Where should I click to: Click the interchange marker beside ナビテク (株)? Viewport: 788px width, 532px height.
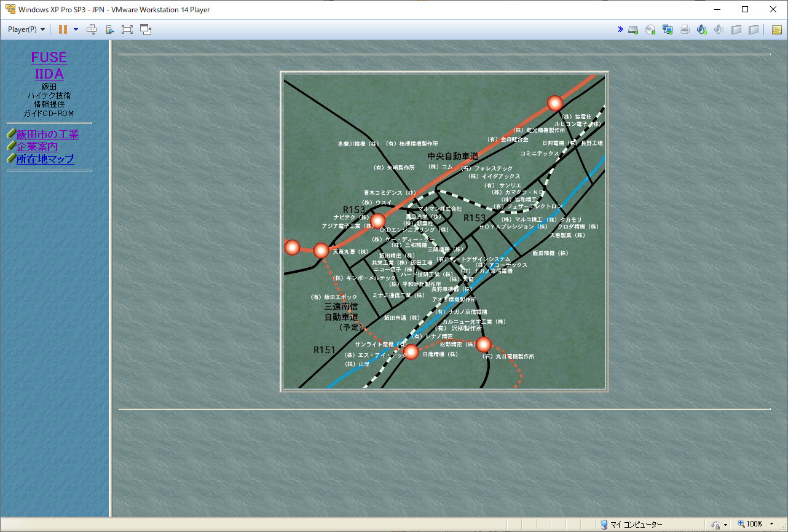378,221
